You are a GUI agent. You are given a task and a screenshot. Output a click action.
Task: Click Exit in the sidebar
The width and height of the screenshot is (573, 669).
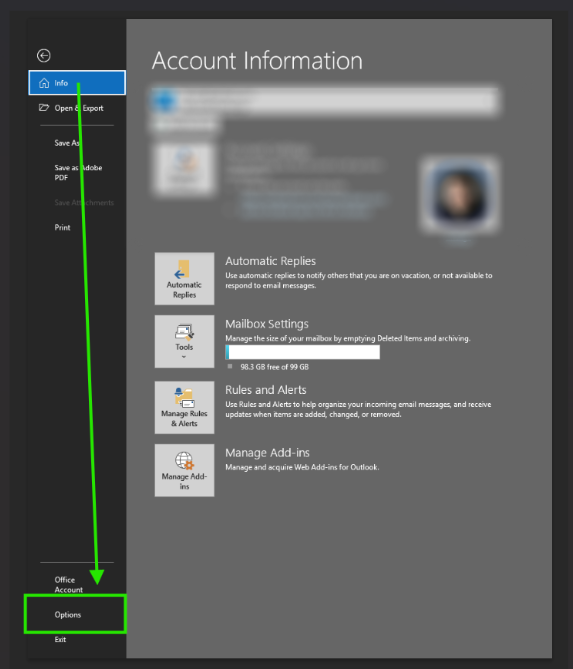click(60, 639)
